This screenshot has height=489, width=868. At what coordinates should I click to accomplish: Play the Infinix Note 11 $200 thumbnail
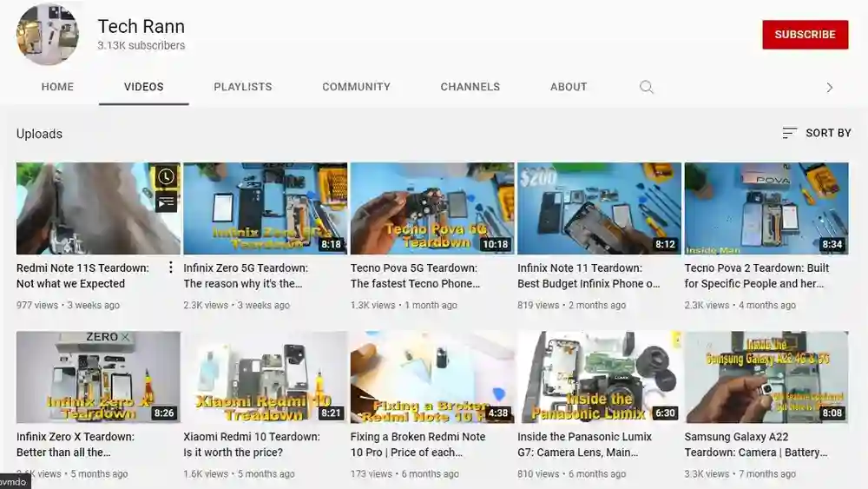[600, 208]
